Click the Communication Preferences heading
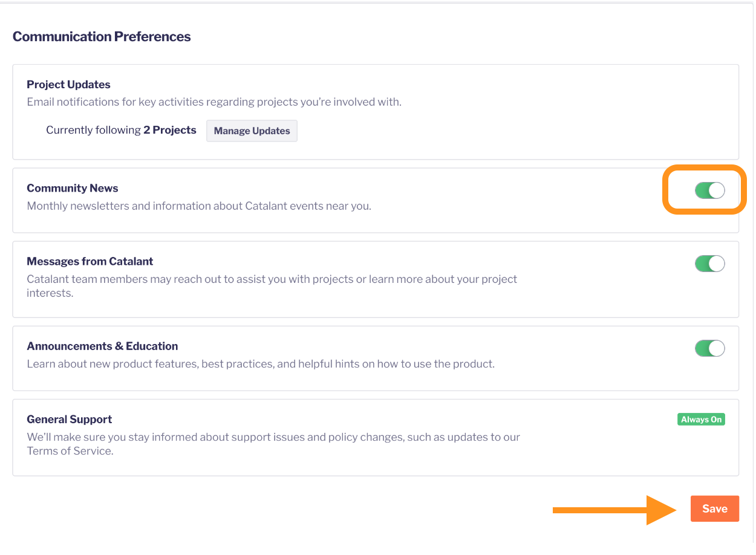This screenshot has height=555, width=756. (x=102, y=37)
